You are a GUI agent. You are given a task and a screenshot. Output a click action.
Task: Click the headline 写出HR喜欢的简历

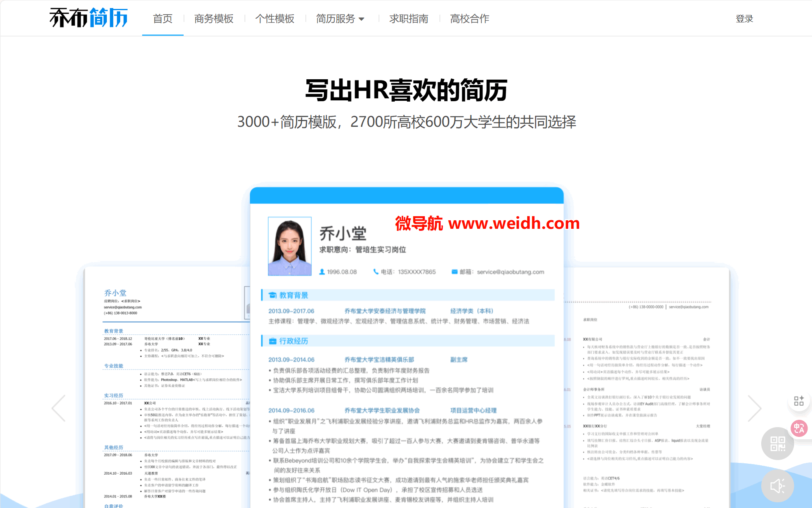click(406, 90)
